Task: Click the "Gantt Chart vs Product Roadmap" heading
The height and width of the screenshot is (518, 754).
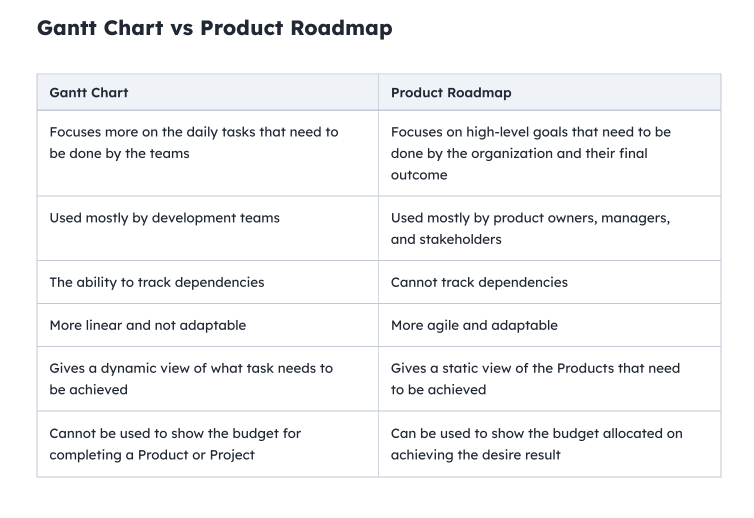Action: point(214,28)
